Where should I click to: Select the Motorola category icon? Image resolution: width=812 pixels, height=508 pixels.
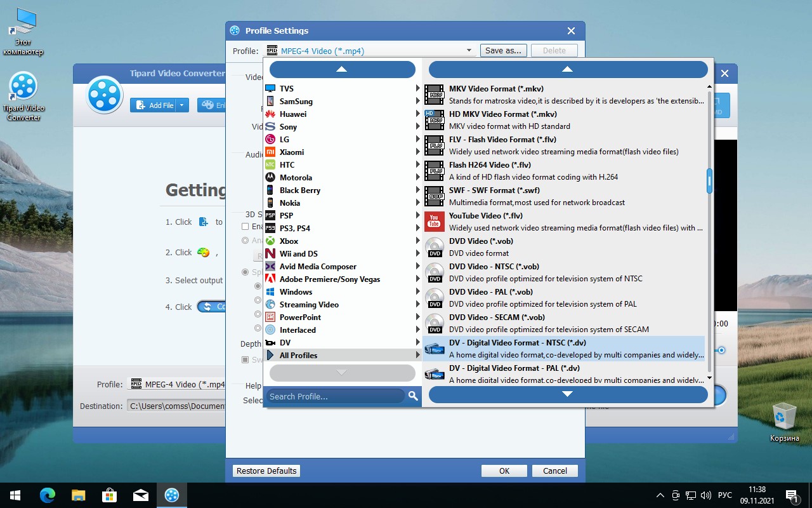click(270, 177)
